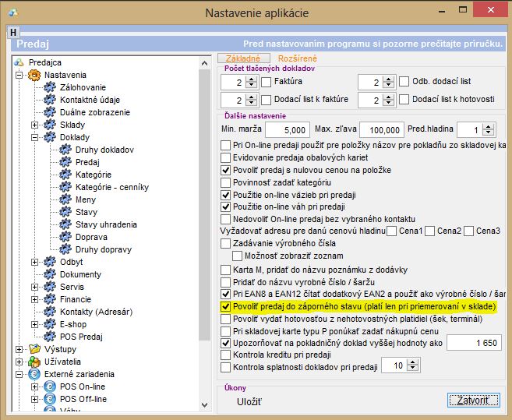Screen dimensions: 512x420
Task: Click the gear icon next to Kontaktné údaje
Action: pos(50,100)
